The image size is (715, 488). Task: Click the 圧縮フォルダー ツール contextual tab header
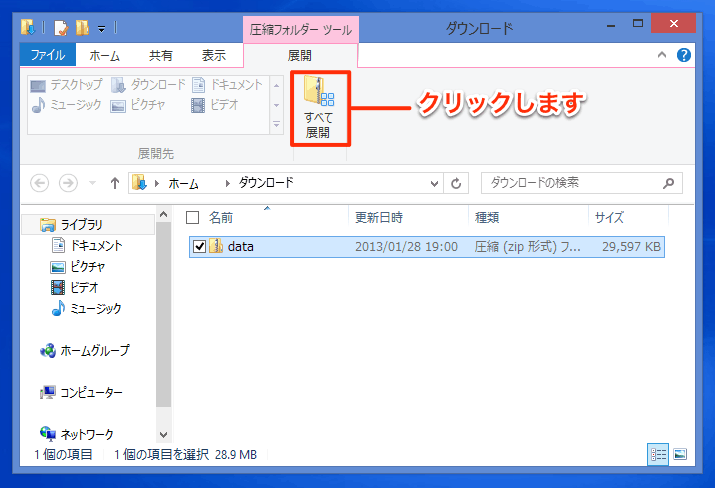point(301,30)
